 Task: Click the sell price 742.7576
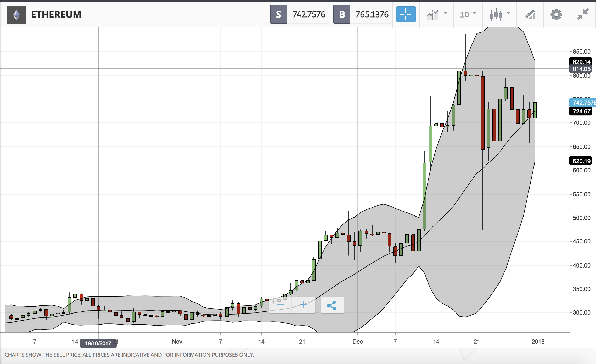click(x=308, y=14)
